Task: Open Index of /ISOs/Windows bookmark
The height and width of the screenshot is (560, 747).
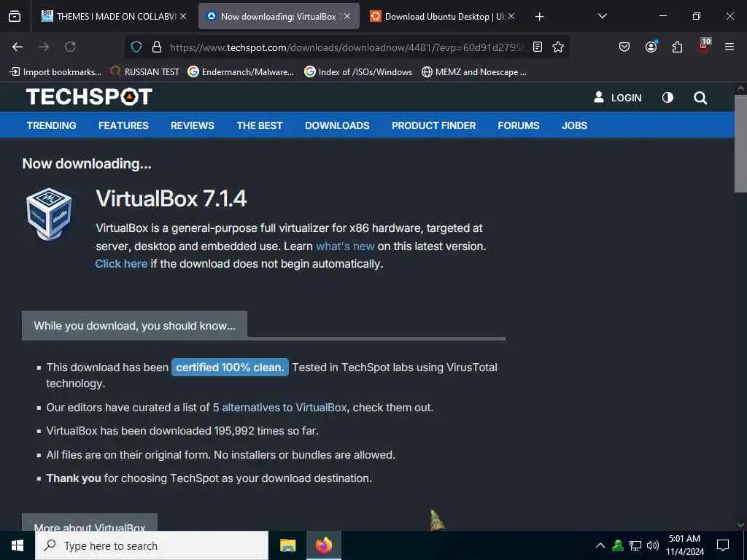Action: click(358, 72)
